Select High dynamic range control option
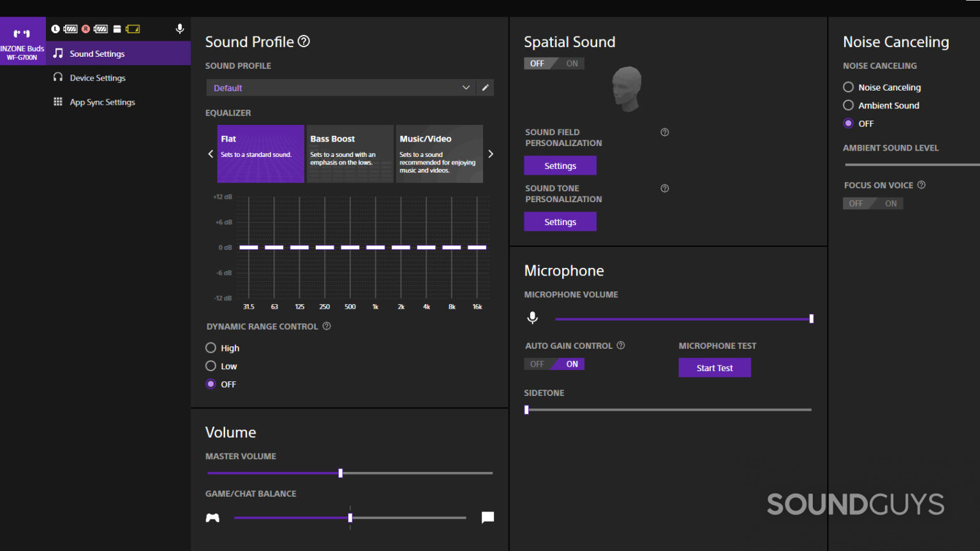Screen dimensions: 980x551 (211, 348)
